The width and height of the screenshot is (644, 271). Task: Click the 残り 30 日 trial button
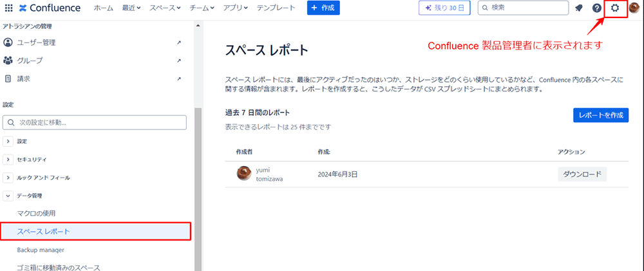444,8
